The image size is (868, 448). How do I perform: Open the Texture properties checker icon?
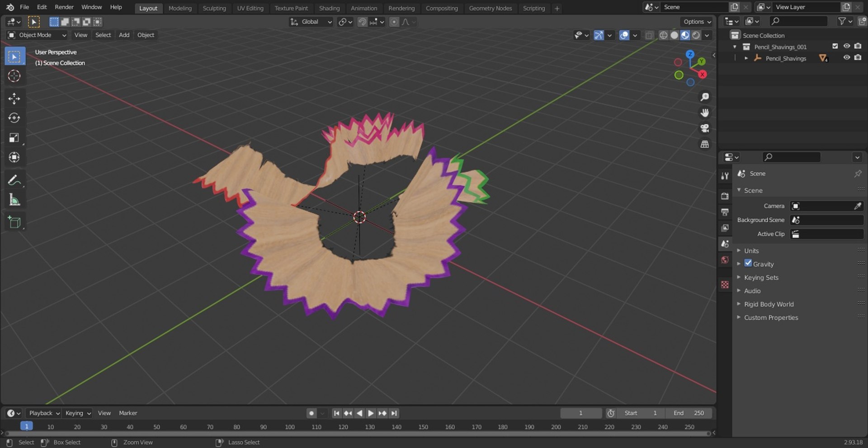point(725,284)
